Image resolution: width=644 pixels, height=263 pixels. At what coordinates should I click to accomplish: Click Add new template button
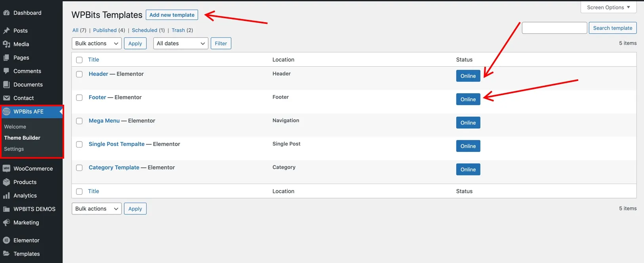pos(172,15)
